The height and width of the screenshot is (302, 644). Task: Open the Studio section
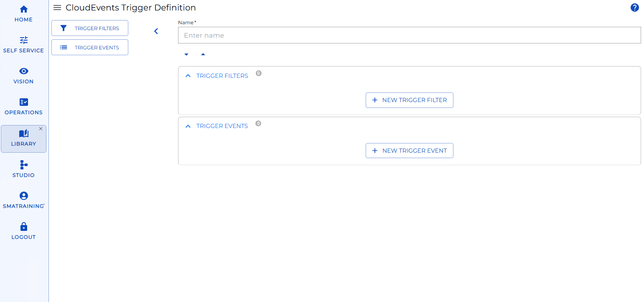(23, 169)
